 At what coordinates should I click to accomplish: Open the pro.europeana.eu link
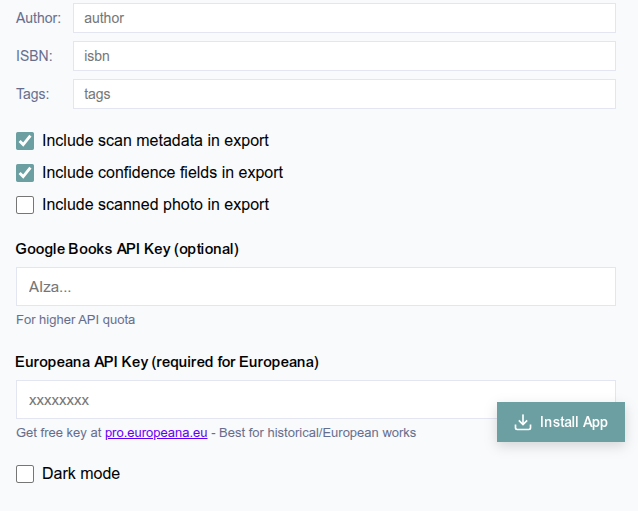[x=156, y=432]
